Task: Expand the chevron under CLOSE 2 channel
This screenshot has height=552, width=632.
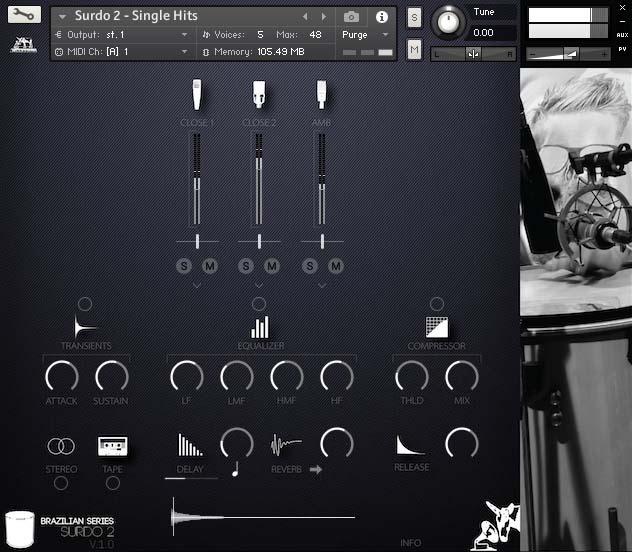Action: coord(259,286)
